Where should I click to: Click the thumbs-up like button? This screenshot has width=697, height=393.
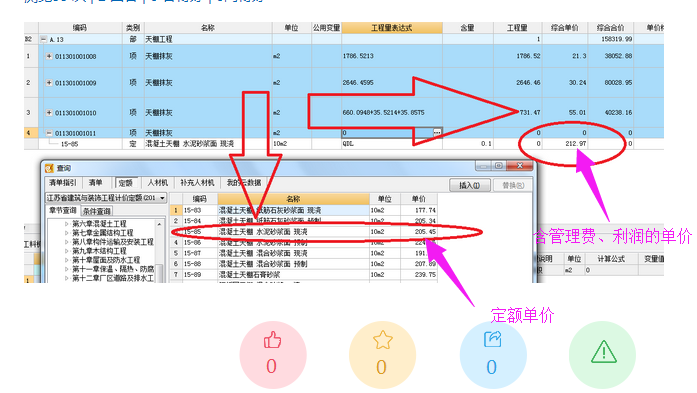[x=272, y=354]
